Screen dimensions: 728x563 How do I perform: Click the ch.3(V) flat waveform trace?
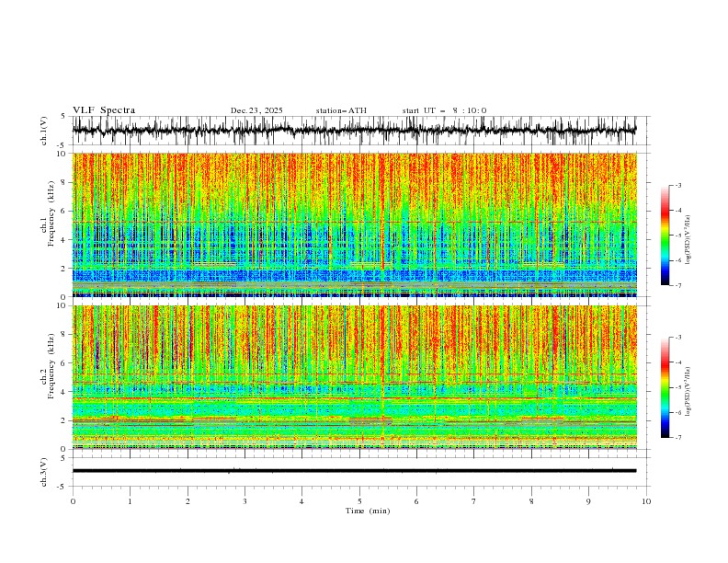pos(354,471)
